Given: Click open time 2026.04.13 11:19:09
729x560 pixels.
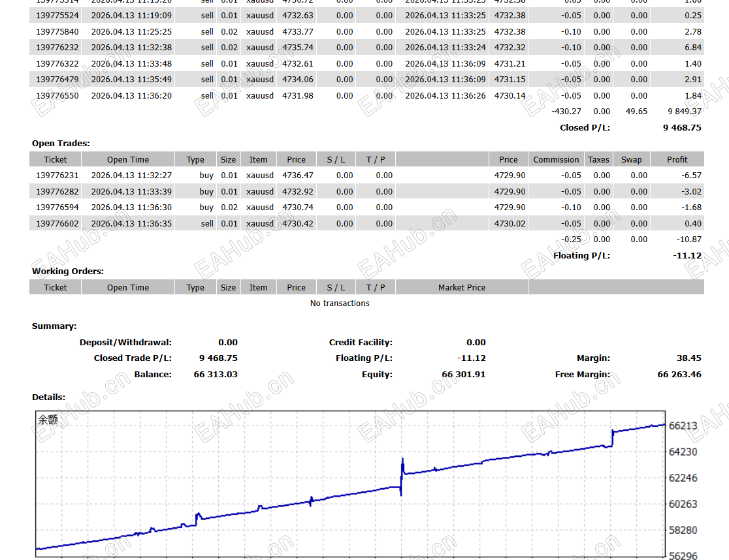Looking at the screenshot, I should click(x=131, y=16).
